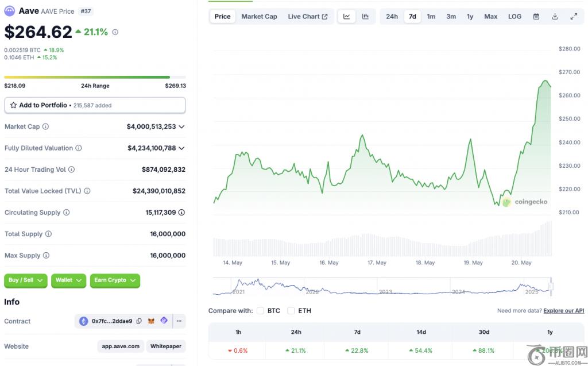Expand Market Cap details chevron
Image resolution: width=588 pixels, height=366 pixels.
tap(181, 127)
